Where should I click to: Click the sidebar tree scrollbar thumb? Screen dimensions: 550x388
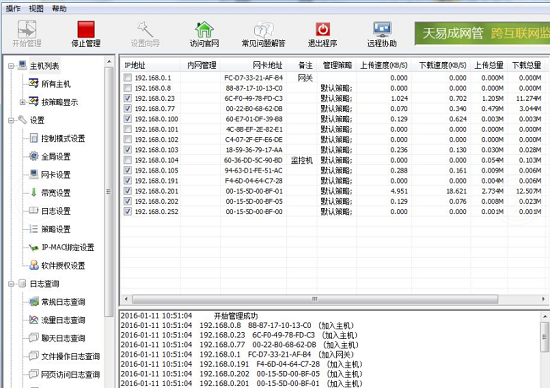click(109, 192)
